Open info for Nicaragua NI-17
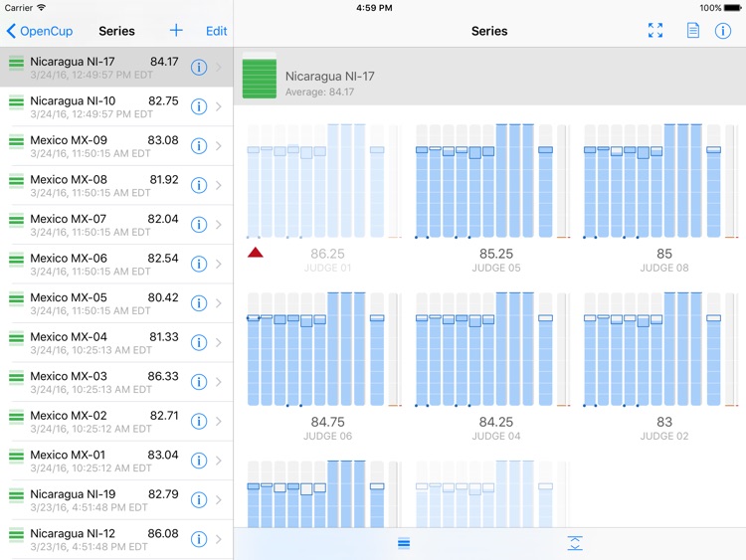Screen dimensions: 746x560 coord(199,67)
